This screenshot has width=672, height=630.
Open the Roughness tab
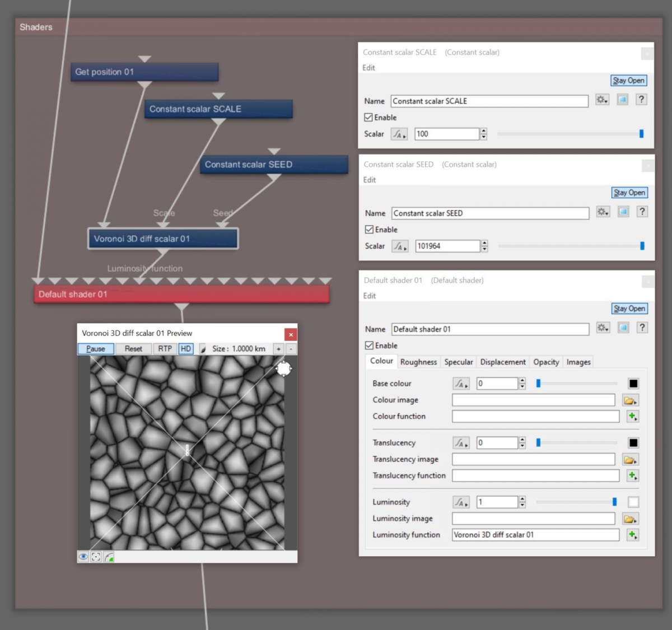coord(418,362)
